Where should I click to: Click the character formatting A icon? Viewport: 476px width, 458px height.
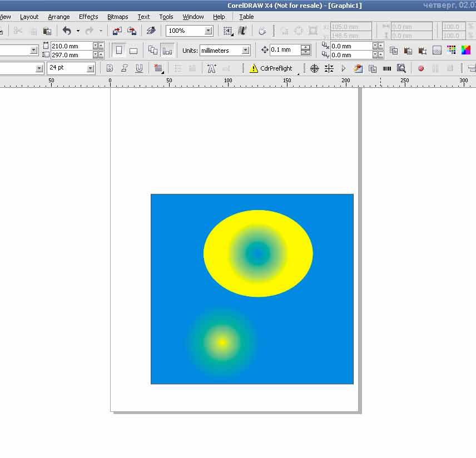[212, 68]
